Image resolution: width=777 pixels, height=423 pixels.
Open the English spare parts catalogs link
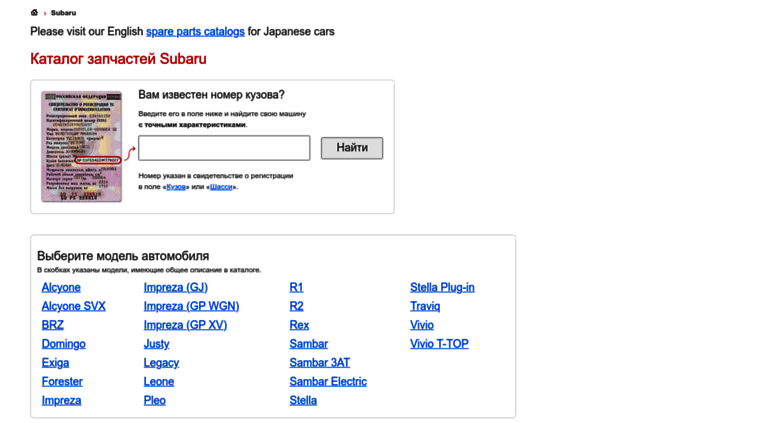click(195, 31)
